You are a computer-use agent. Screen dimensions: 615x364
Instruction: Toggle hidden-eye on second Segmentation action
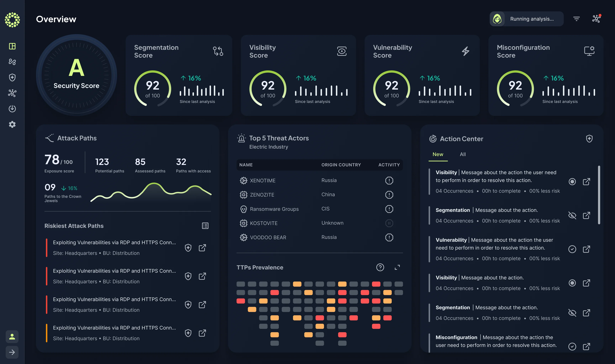[572, 313]
